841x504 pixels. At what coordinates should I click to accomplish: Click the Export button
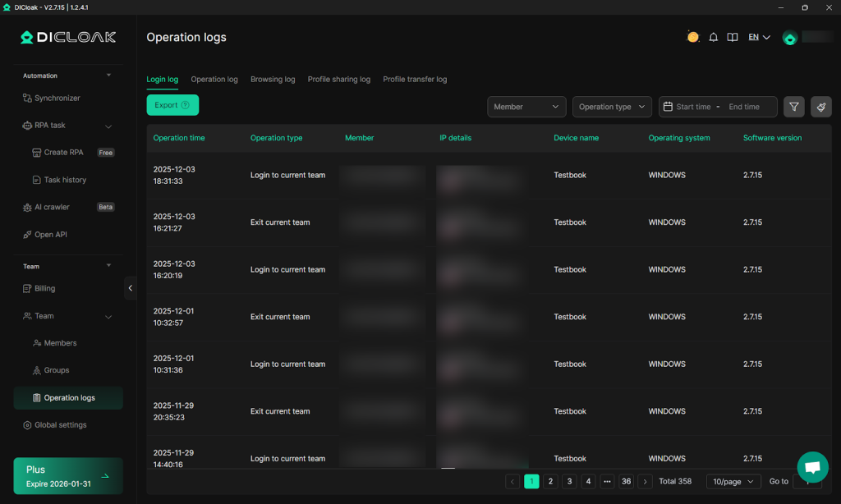[x=172, y=105]
